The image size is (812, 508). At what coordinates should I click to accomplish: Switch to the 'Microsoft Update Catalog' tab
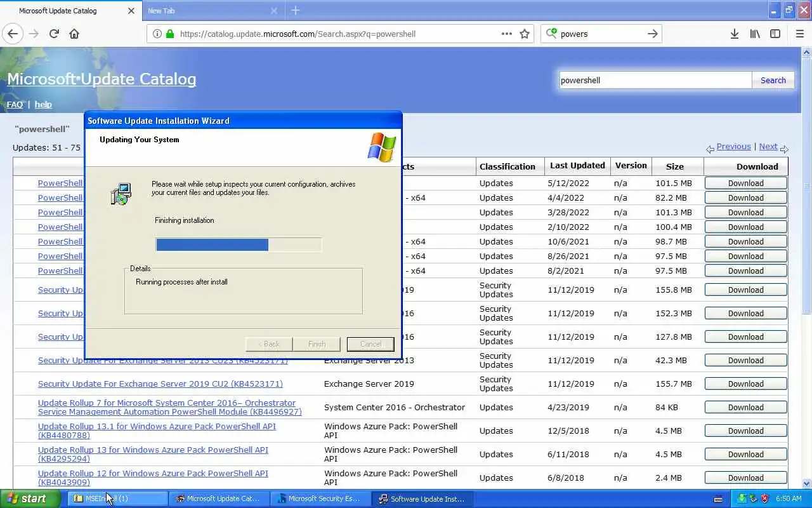point(70,11)
